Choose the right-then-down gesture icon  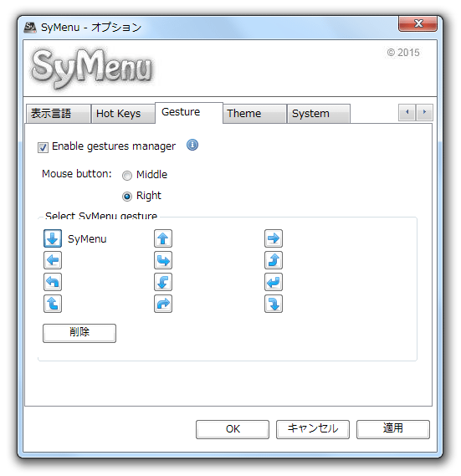point(274,304)
